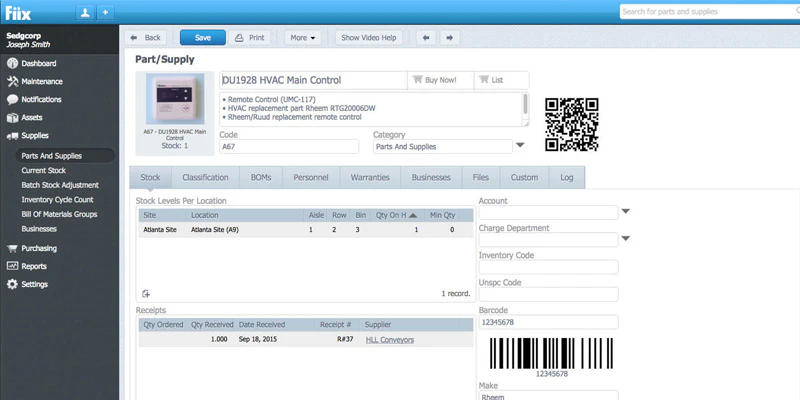Click the Maintenance tools icon
Image resolution: width=800 pixels, height=400 pixels.
12,82
